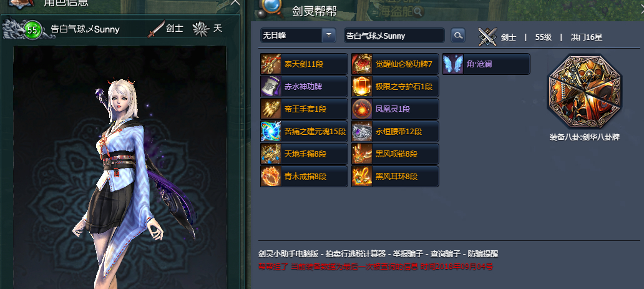Image resolution: width=644 pixels, height=289 pixels.
Task: Click the 极限之守护石1段 gem icon
Action: point(362,87)
